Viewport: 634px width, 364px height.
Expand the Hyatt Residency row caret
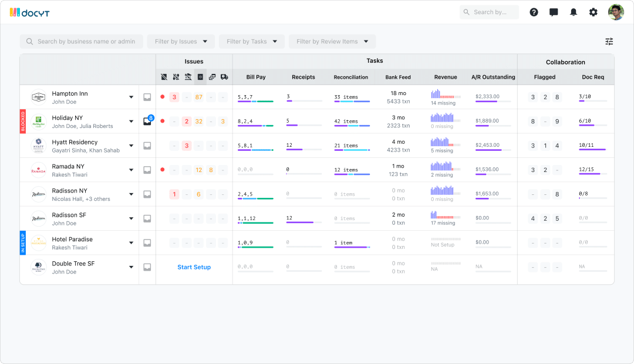131,146
